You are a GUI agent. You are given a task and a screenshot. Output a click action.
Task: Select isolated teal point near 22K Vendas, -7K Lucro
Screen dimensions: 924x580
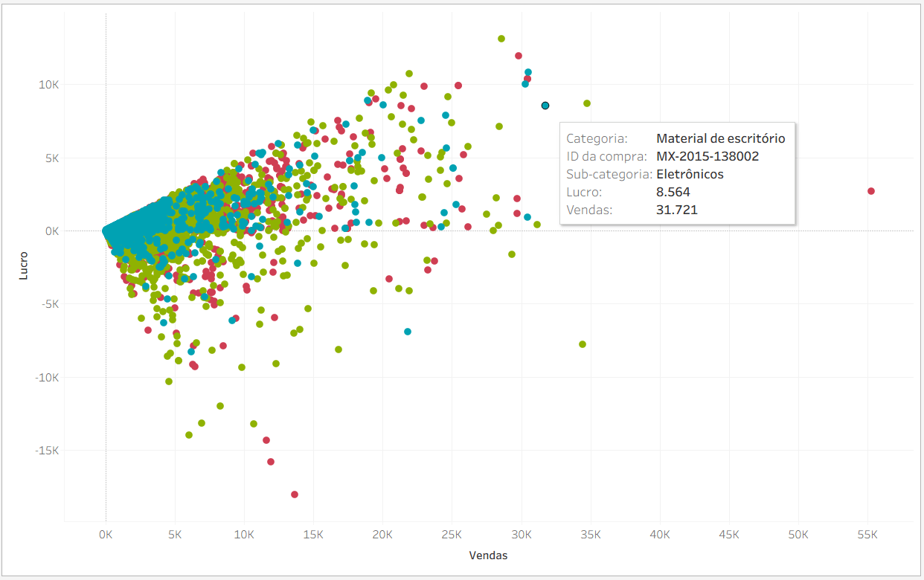click(x=408, y=332)
